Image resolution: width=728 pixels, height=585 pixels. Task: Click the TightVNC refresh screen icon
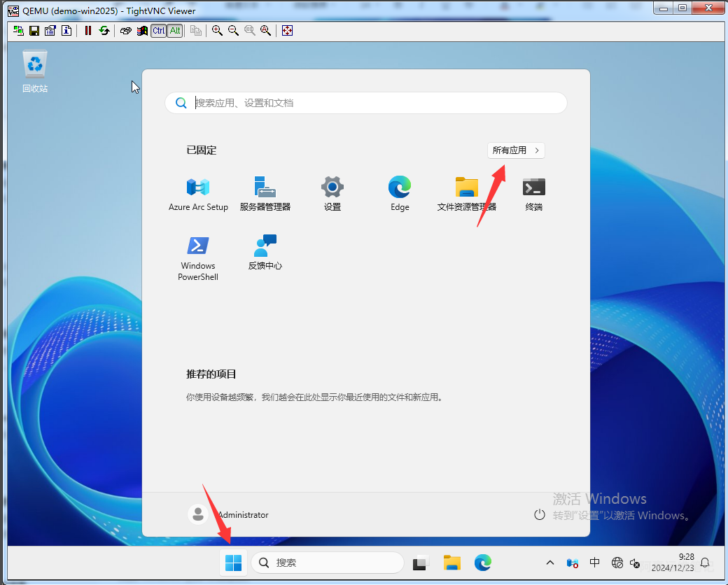104,31
